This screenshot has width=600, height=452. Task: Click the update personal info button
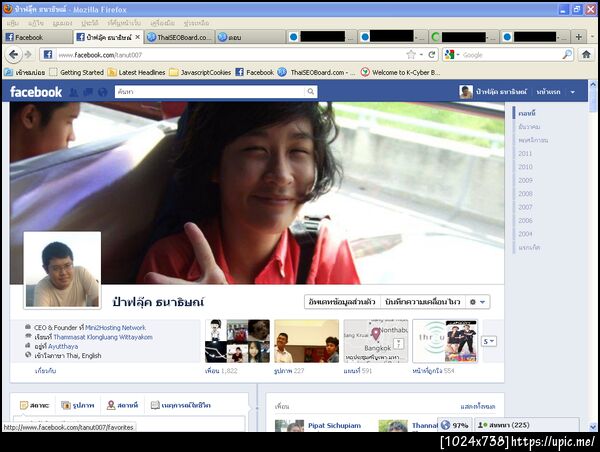click(x=342, y=302)
